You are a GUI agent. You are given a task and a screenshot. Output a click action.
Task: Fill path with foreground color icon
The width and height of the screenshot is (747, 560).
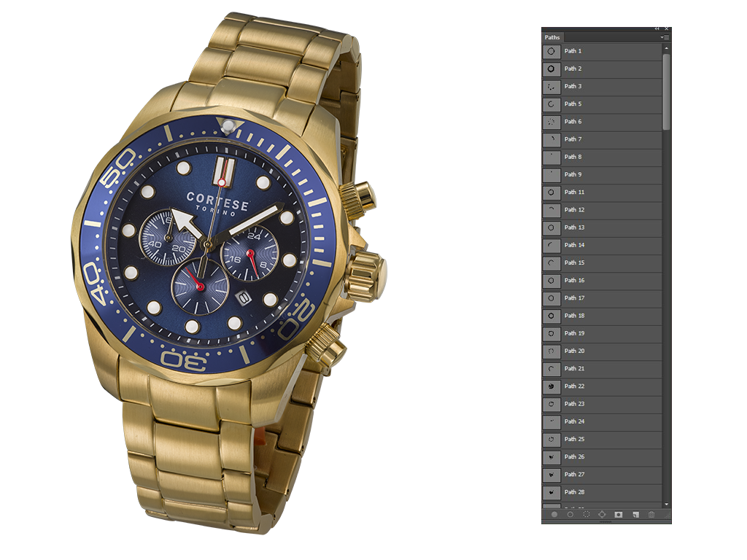(x=554, y=514)
